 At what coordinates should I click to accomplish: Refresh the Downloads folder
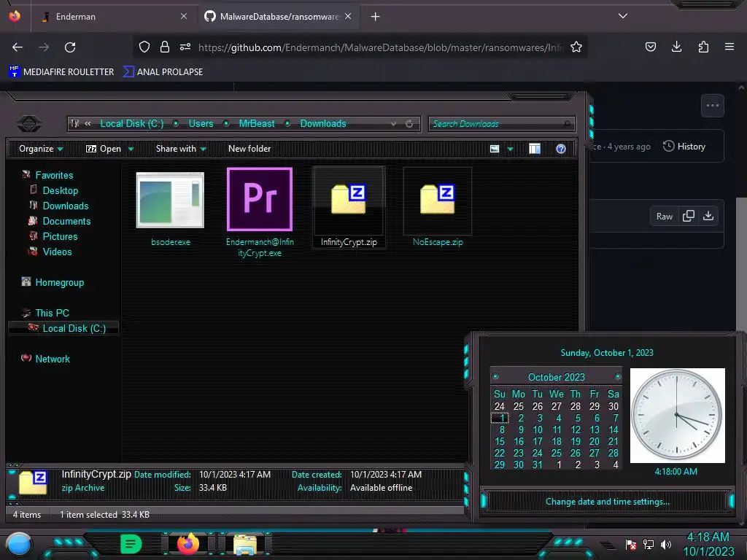click(409, 124)
